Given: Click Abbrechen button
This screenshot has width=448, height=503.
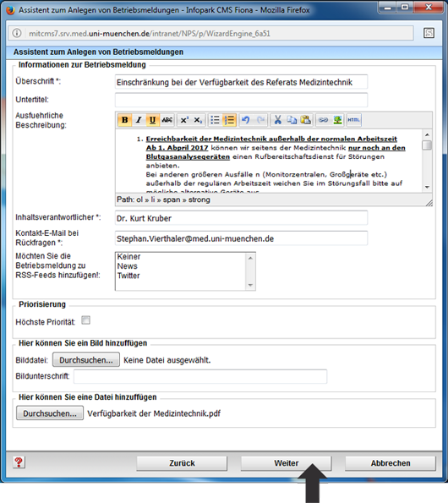Looking at the screenshot, I should 391,463.
